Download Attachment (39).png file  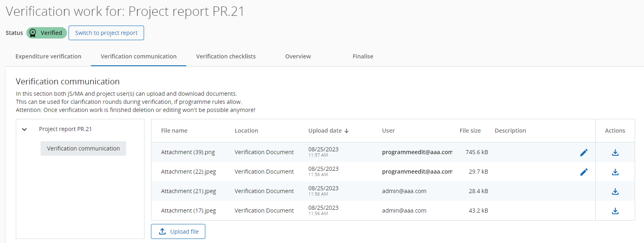[615, 153]
